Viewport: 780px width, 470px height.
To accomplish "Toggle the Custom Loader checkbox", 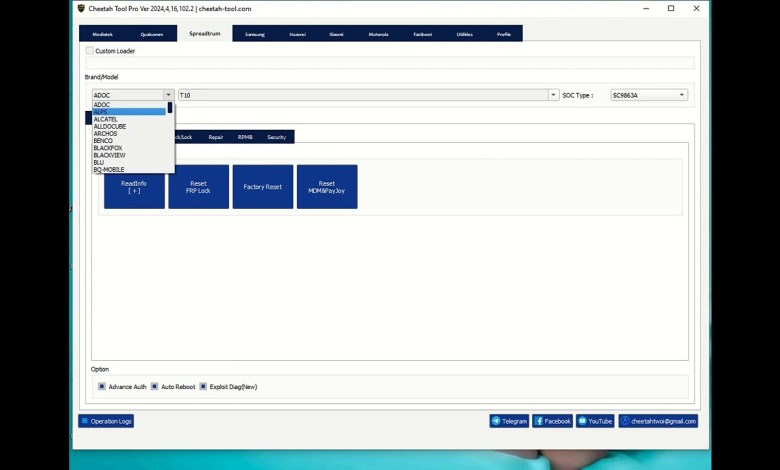I will pyautogui.click(x=90, y=51).
